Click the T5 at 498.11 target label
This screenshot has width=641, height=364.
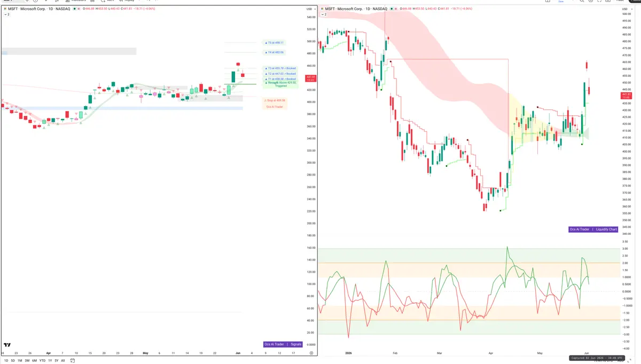tap(274, 43)
